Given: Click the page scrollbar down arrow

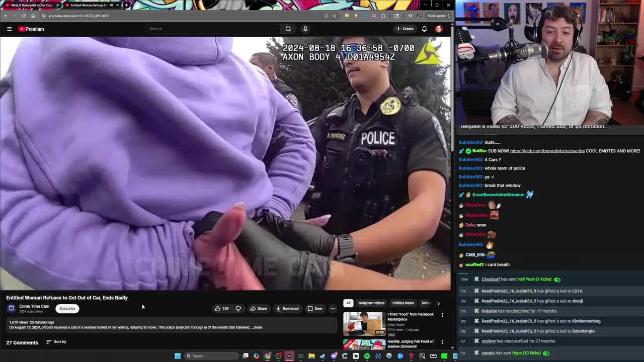Looking at the screenshot, I should pyautogui.click(x=452, y=347).
